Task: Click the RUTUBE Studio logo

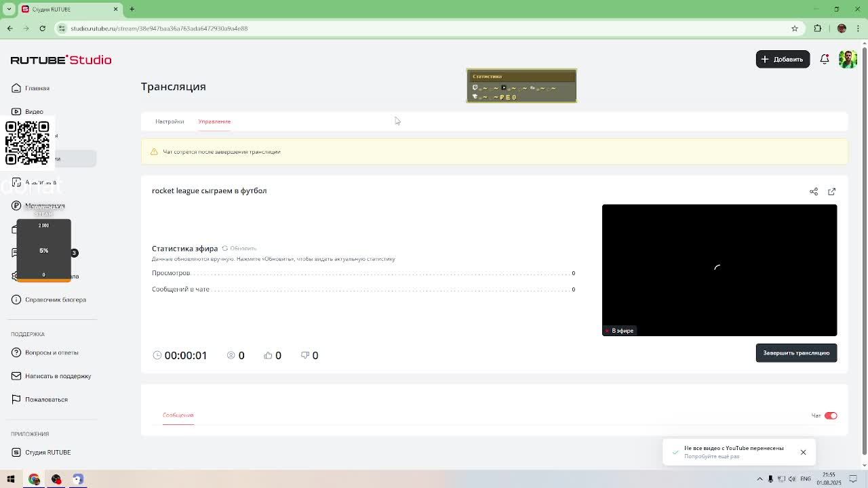Action: click(x=61, y=60)
